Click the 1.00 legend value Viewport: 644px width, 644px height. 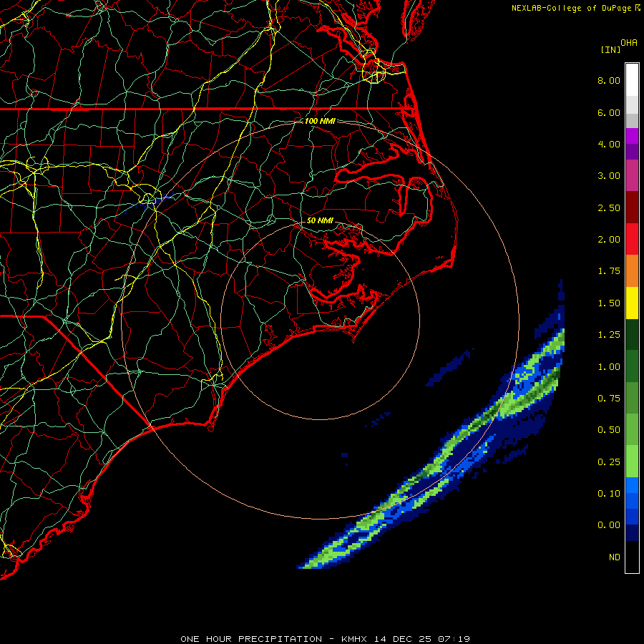(609, 367)
